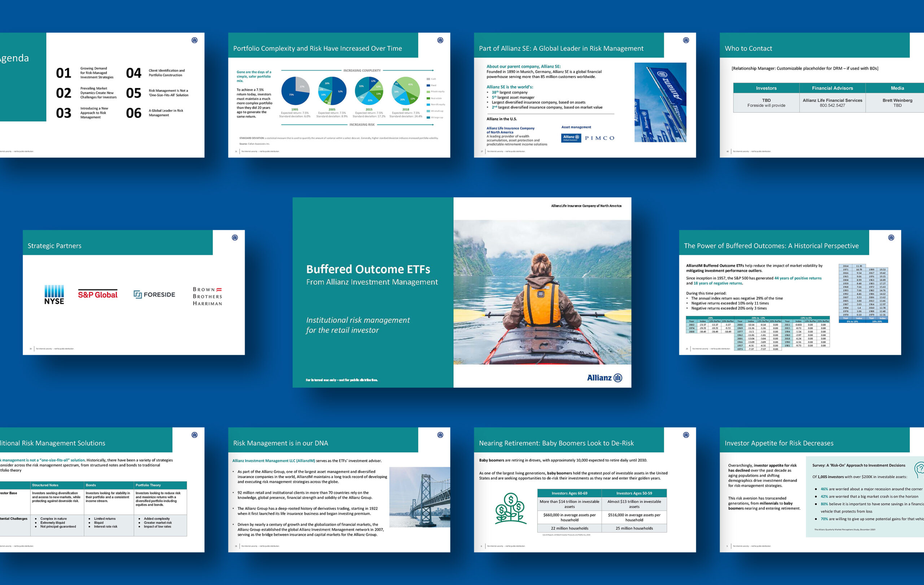The image size is (924, 585).
Task: Click the Investors Ages 60-69 column header
Action: 569,493
